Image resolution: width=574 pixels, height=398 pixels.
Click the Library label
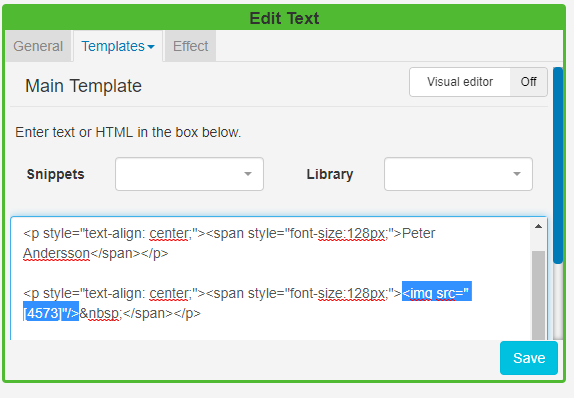click(330, 174)
